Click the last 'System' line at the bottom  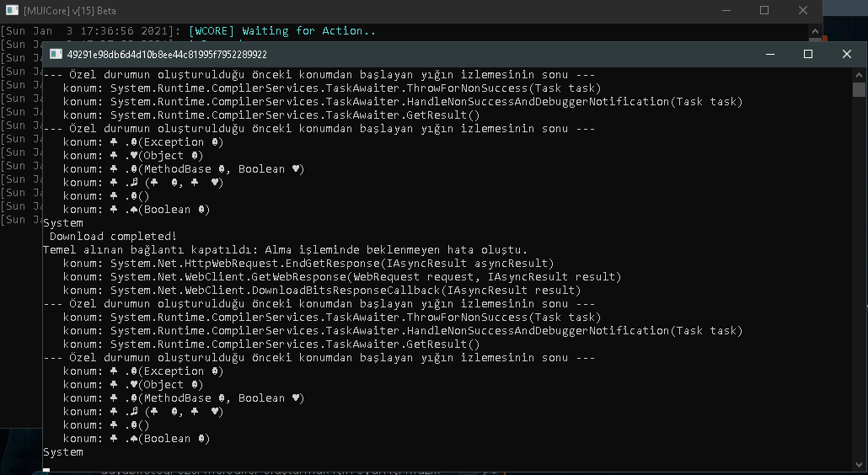[63, 451]
